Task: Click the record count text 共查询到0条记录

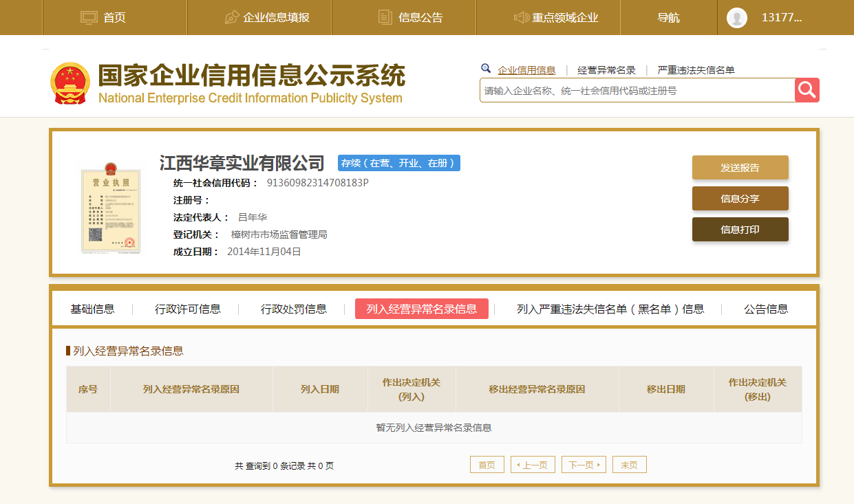Action: (284, 465)
